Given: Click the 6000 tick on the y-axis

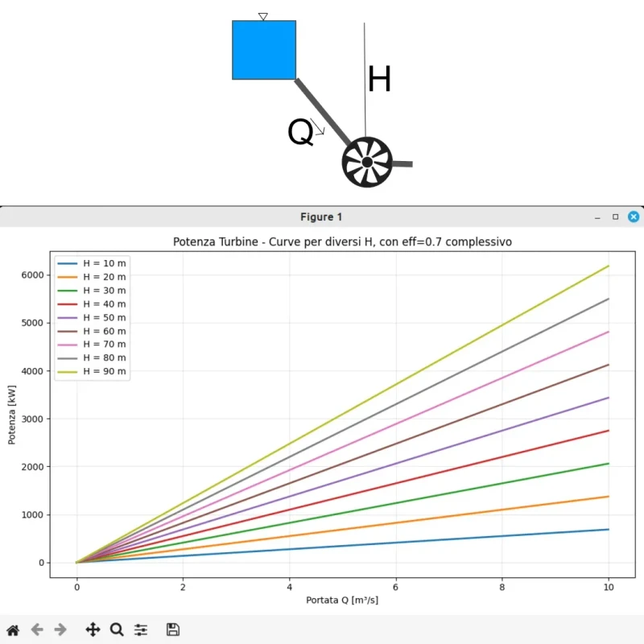Looking at the screenshot, I should coord(32,275).
